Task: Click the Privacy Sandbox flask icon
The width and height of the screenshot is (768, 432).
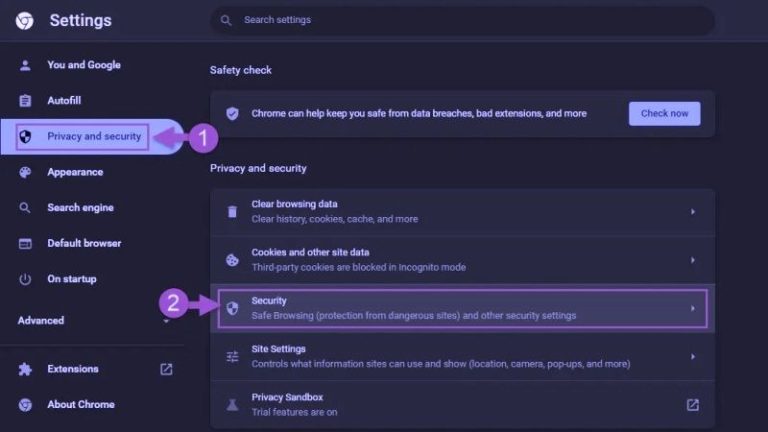Action: [232, 404]
